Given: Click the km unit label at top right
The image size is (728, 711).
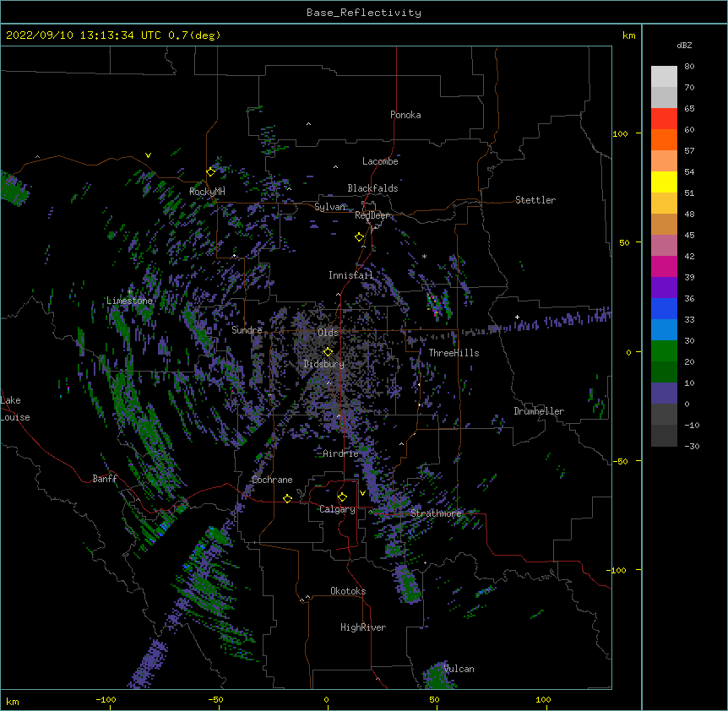Looking at the screenshot, I should 628,35.
